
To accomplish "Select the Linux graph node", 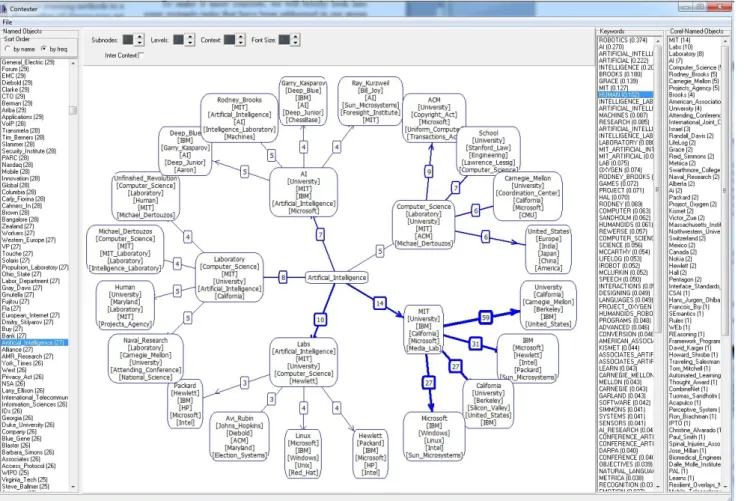I will (x=303, y=454).
